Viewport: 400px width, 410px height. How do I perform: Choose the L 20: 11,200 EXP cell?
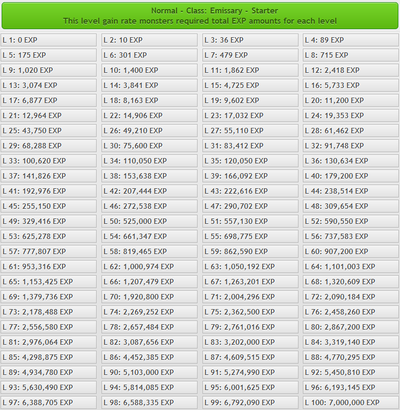pos(351,100)
